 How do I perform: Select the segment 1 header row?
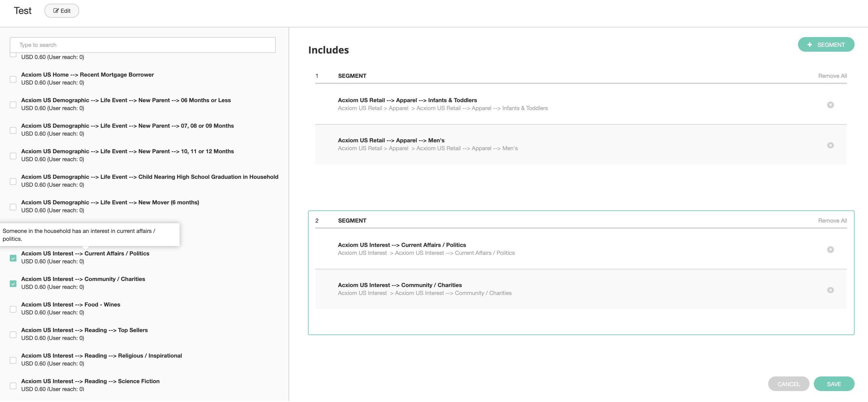point(352,76)
